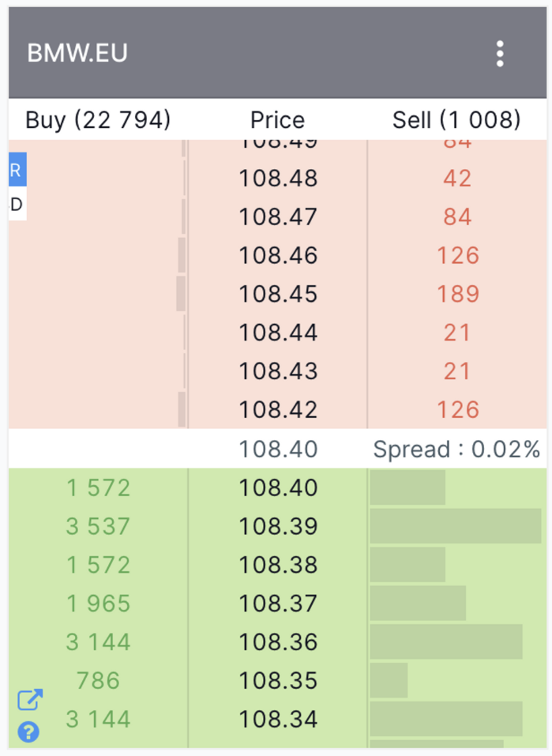Open the three-dot options menu

pos(500,54)
